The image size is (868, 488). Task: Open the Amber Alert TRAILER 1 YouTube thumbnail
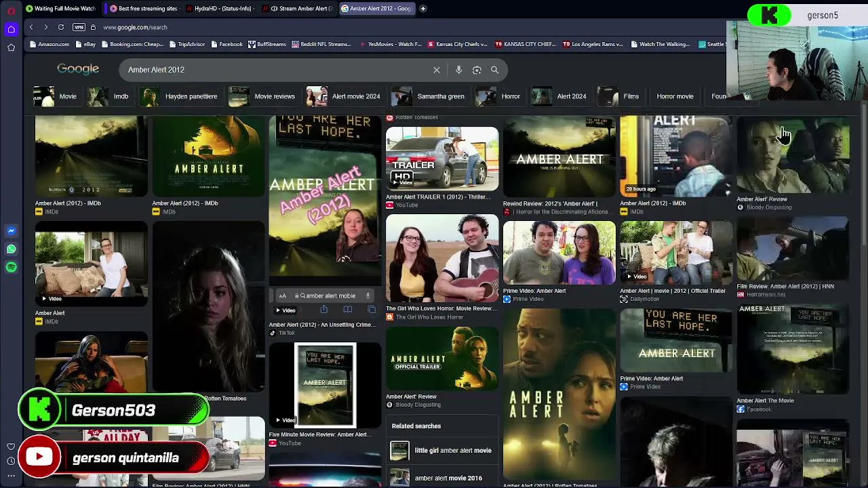coord(442,159)
